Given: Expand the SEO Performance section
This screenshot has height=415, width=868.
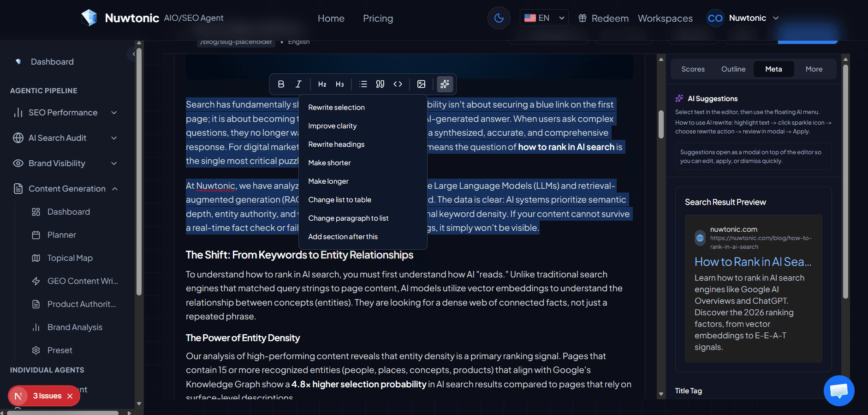Looking at the screenshot, I should click(114, 113).
